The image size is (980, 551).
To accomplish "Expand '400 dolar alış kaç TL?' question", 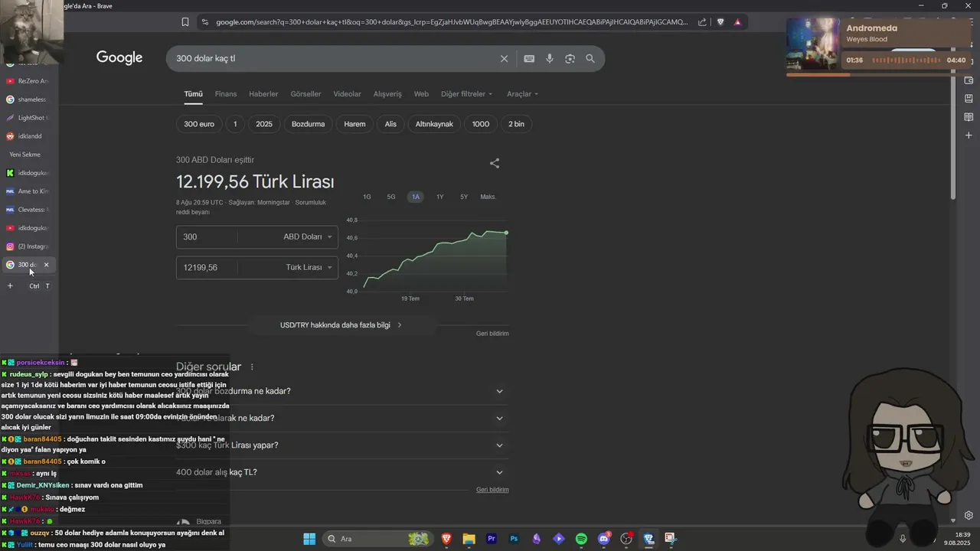I will (x=342, y=472).
